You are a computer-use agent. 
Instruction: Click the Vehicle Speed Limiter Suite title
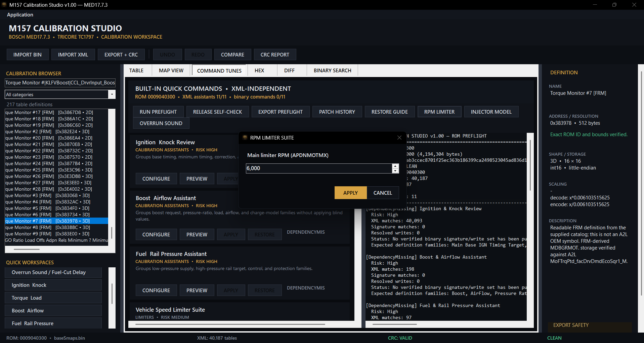[170, 310]
